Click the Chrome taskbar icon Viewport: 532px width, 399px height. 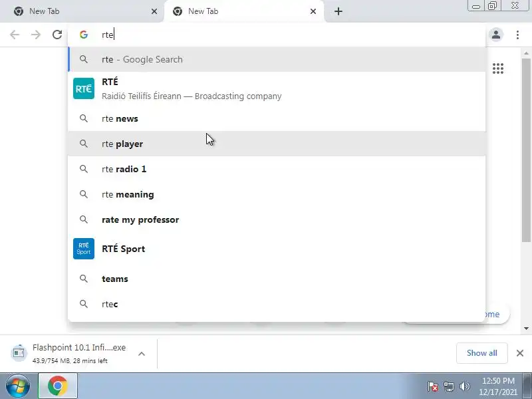point(58,386)
